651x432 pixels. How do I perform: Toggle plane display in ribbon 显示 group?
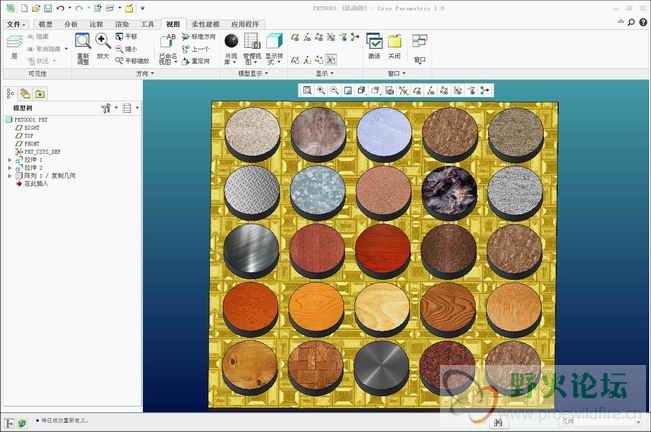click(x=295, y=37)
